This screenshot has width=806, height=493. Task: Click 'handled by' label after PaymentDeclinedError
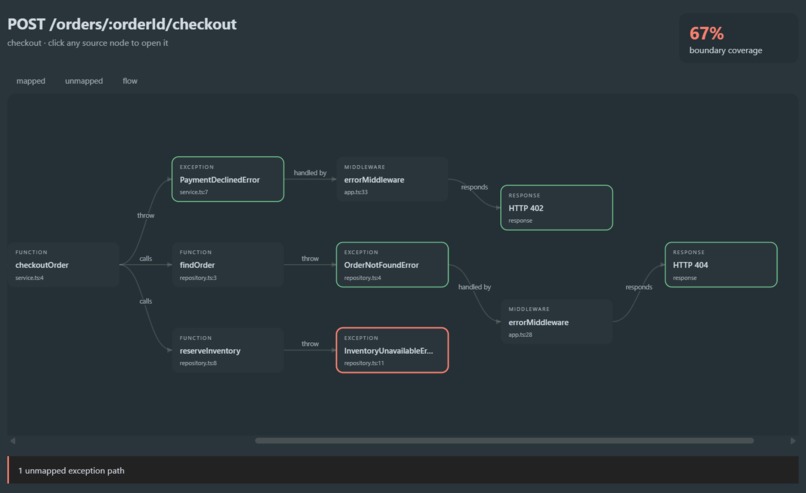(x=310, y=173)
